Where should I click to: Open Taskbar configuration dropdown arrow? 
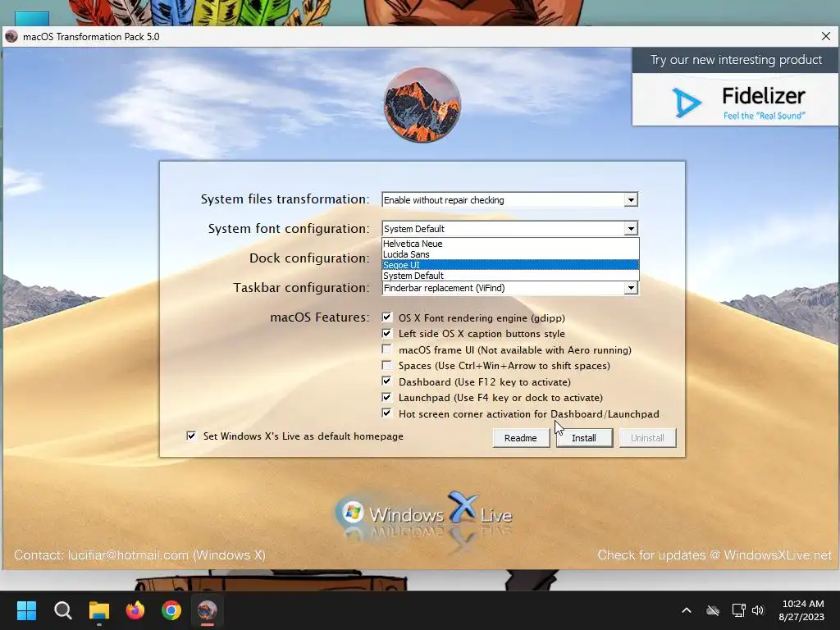pos(631,288)
